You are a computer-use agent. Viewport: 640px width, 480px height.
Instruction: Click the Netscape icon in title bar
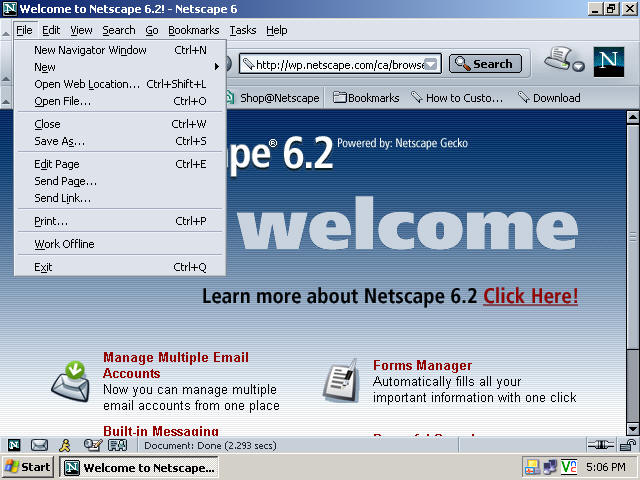10,9
